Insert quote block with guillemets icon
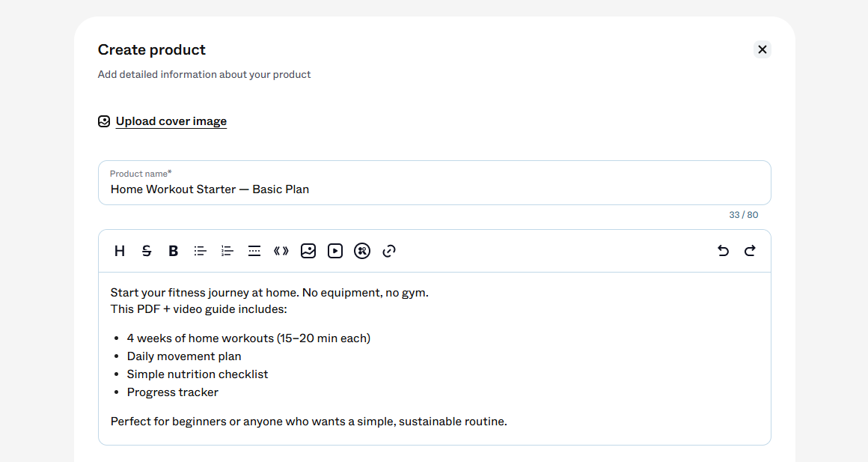 (281, 251)
